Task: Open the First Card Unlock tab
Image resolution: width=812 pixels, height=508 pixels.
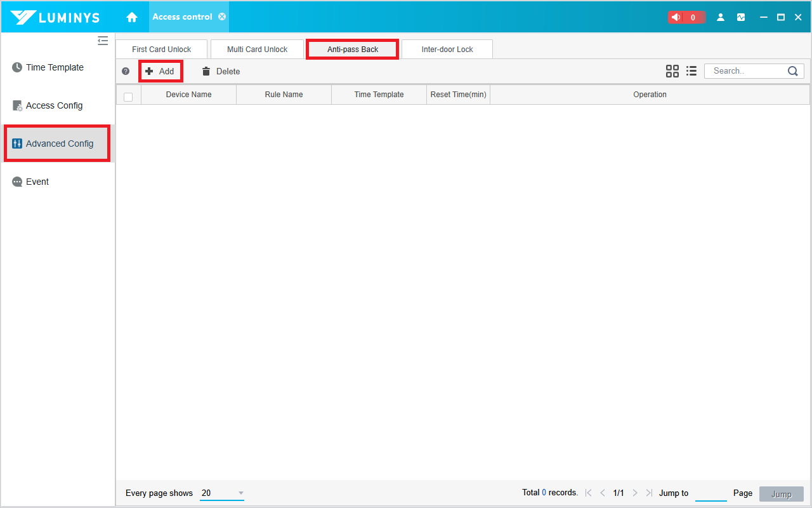Action: (162, 50)
